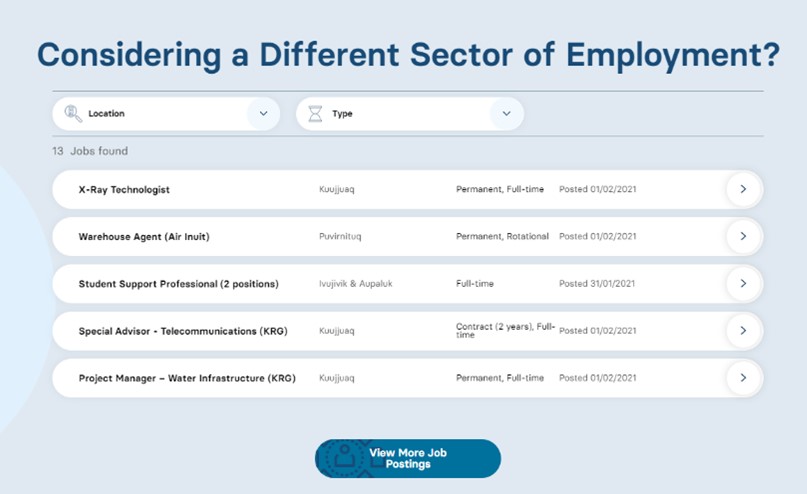Open Project Manager Water Infrastructure arrow

[743, 378]
